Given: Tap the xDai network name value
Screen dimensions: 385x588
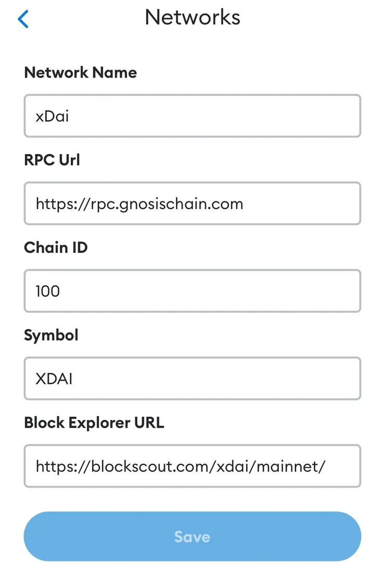Looking at the screenshot, I should pyautogui.click(x=52, y=117).
